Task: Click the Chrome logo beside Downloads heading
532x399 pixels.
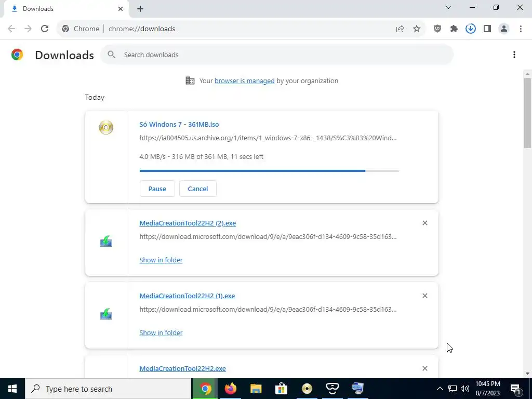Action: pos(17,55)
